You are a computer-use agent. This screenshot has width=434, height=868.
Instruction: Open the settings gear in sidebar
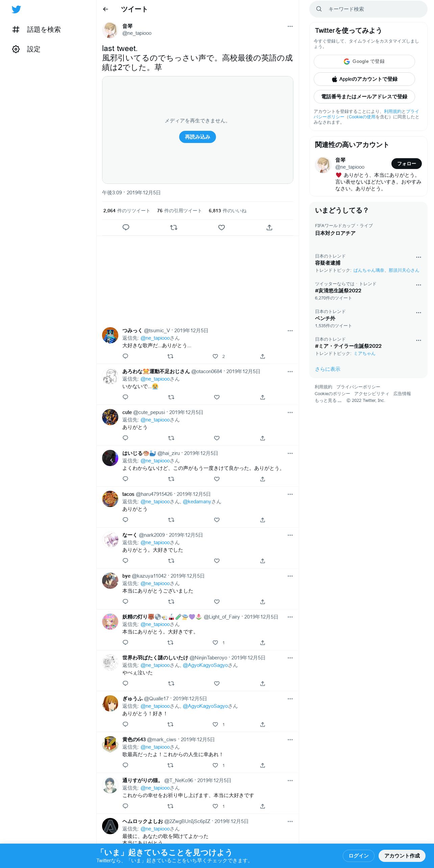(16, 49)
